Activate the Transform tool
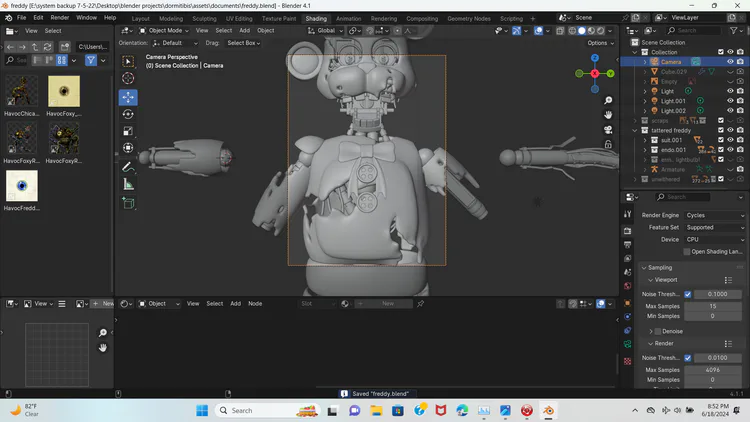 pyautogui.click(x=128, y=148)
